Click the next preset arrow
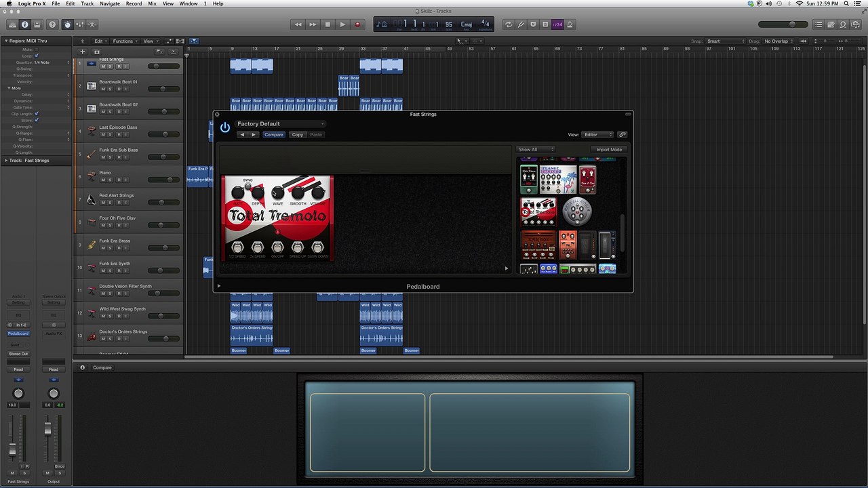The height and width of the screenshot is (488, 868). point(254,135)
